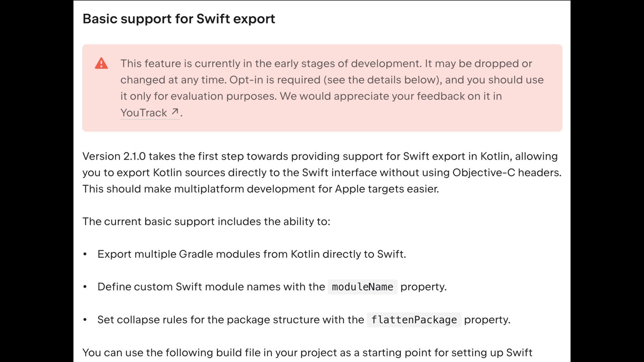Screen dimensions: 644x362
Task: Click the moduleName inline code snippet
Action: tap(362, 287)
